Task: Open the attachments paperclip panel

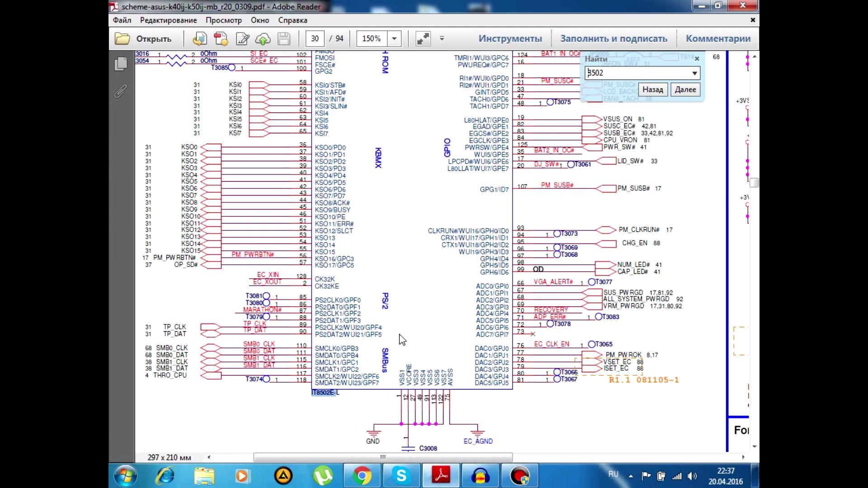Action: [x=121, y=92]
